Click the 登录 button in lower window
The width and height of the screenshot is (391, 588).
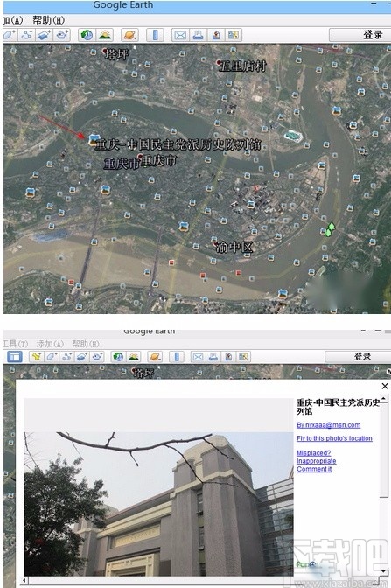point(358,357)
